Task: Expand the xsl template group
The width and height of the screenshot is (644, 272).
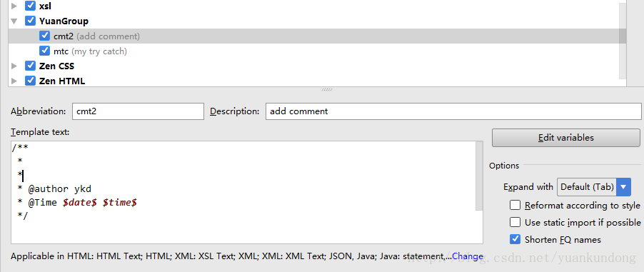Action: click(x=14, y=6)
